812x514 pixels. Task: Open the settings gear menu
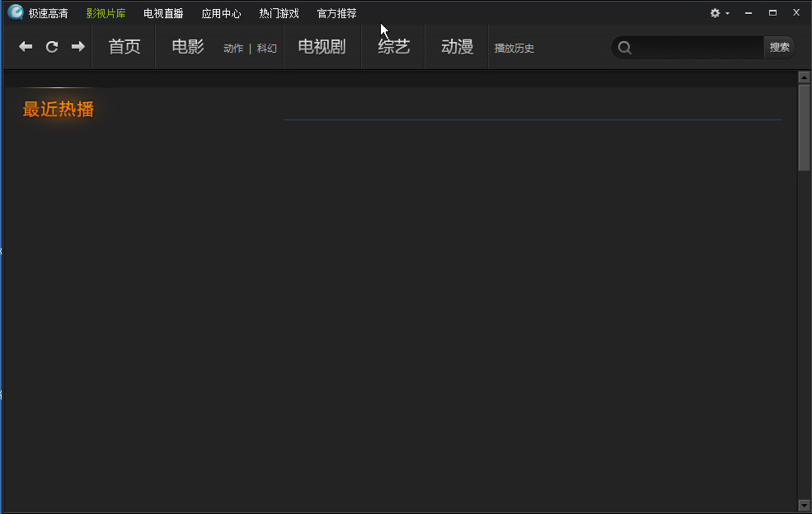(713, 12)
